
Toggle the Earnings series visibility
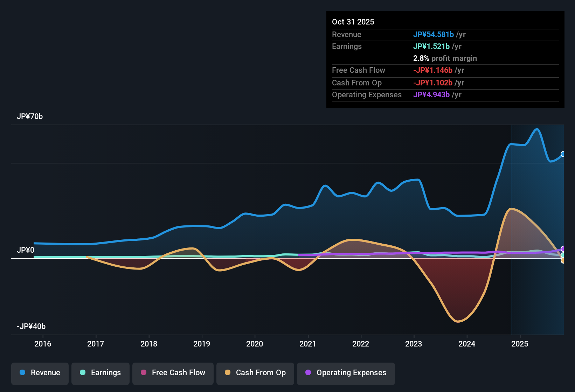[x=100, y=373]
